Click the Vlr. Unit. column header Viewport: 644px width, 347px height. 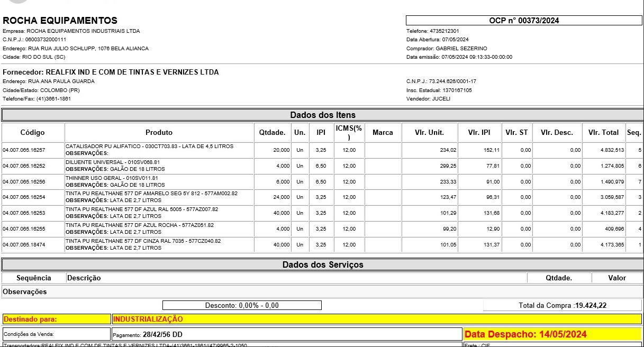(x=429, y=133)
